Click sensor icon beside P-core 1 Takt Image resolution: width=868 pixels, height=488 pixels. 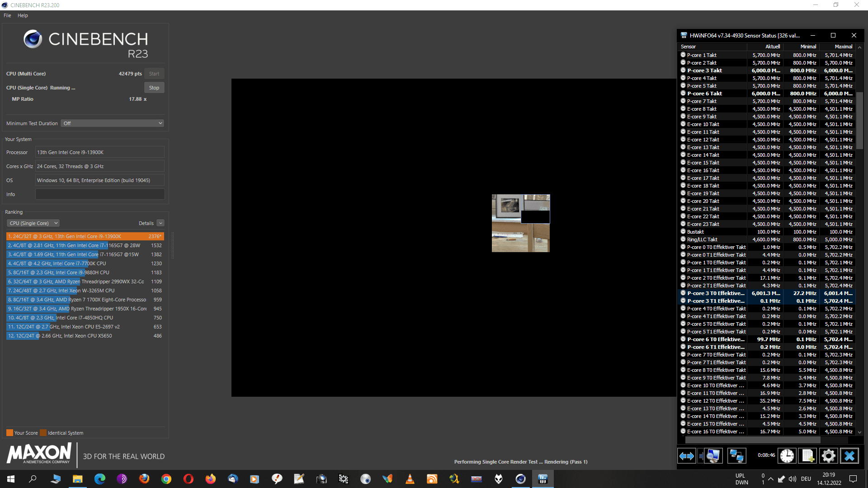[x=683, y=55]
